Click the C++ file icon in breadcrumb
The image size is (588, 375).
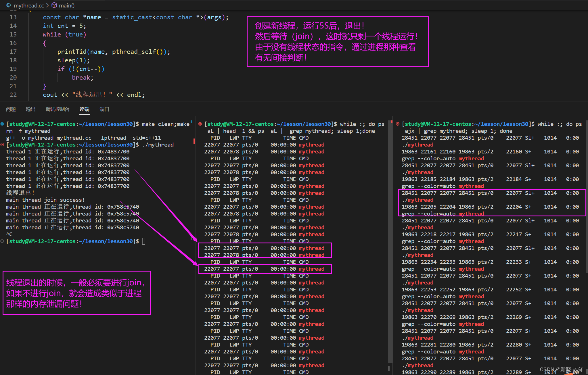pos(9,5)
